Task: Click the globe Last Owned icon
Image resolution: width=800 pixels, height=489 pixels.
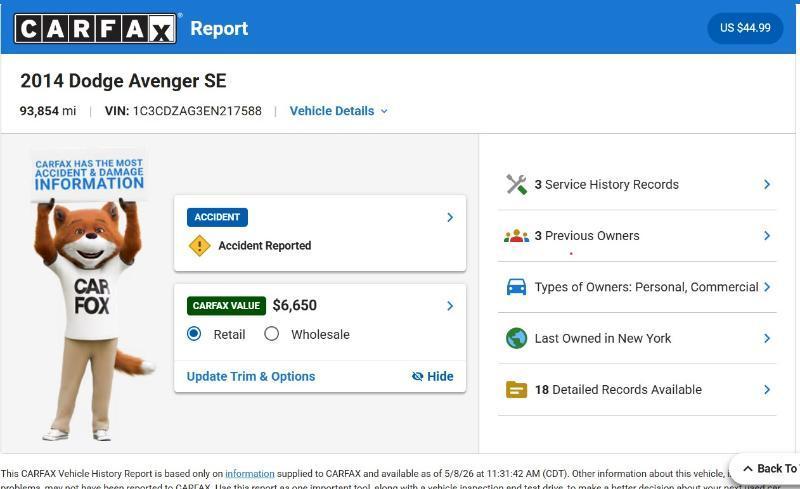Action: [x=516, y=338]
